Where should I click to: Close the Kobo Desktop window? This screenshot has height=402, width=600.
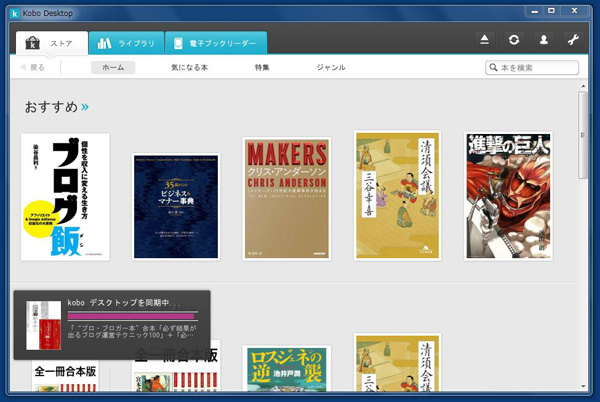(x=574, y=11)
